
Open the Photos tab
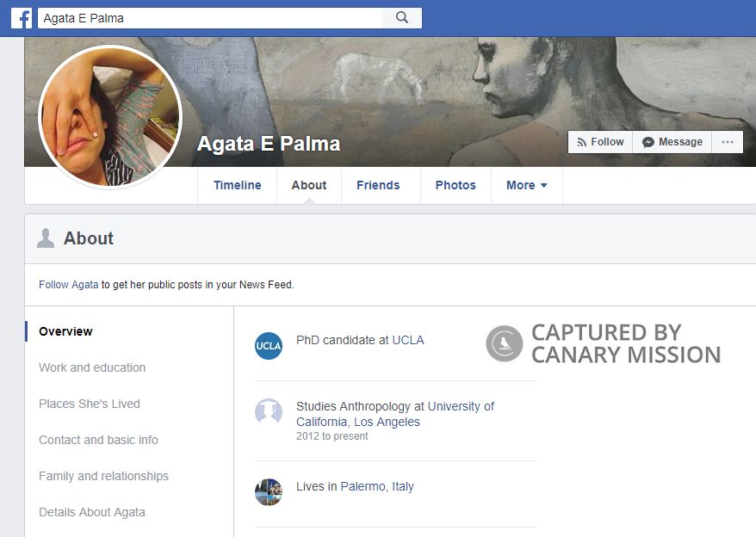(455, 185)
